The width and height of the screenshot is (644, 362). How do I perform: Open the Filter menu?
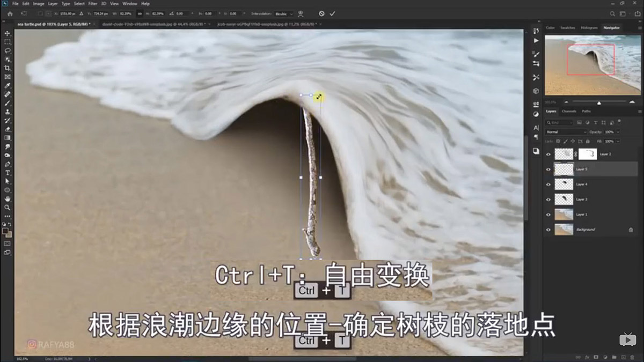92,3
